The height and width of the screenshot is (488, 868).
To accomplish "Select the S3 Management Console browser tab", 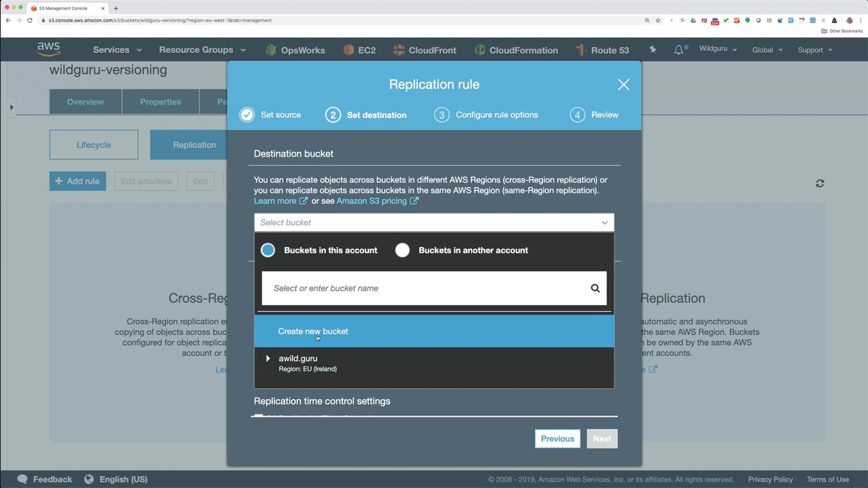I will (x=68, y=8).
